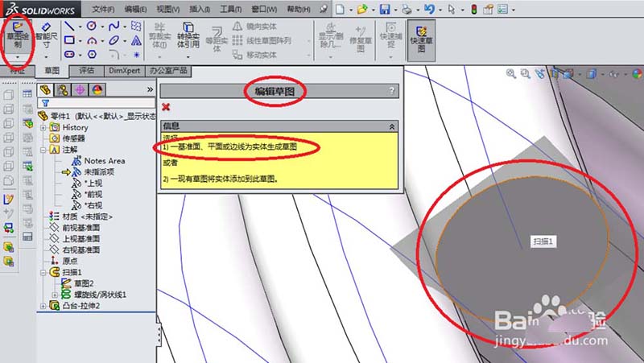Screen dimensions: 644x363
Task: Open the DimXpertManager tab
Action: coord(97,89)
